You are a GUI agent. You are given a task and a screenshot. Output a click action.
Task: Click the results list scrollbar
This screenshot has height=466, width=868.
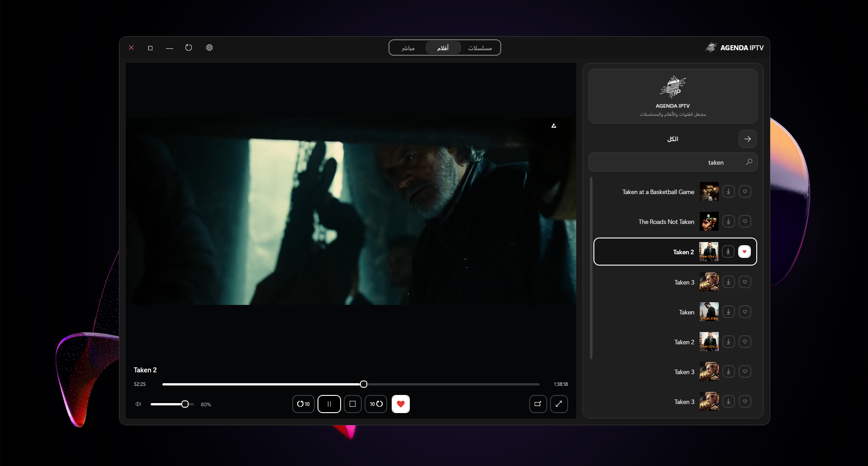pyautogui.click(x=591, y=268)
